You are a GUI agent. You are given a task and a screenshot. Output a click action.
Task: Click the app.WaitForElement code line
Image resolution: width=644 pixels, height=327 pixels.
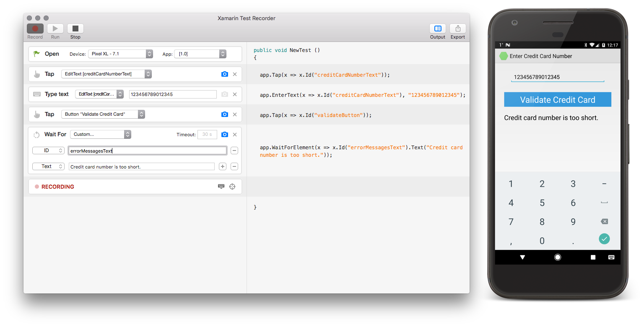click(x=361, y=151)
